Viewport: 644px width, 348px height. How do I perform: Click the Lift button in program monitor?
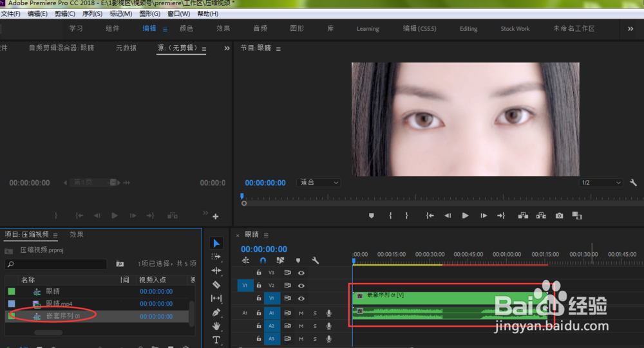[x=523, y=215]
